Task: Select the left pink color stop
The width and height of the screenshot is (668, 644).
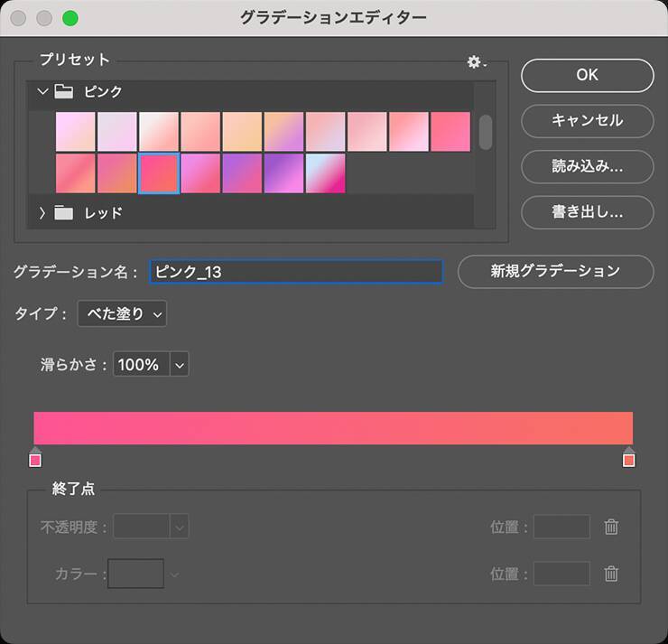Action: point(35,460)
